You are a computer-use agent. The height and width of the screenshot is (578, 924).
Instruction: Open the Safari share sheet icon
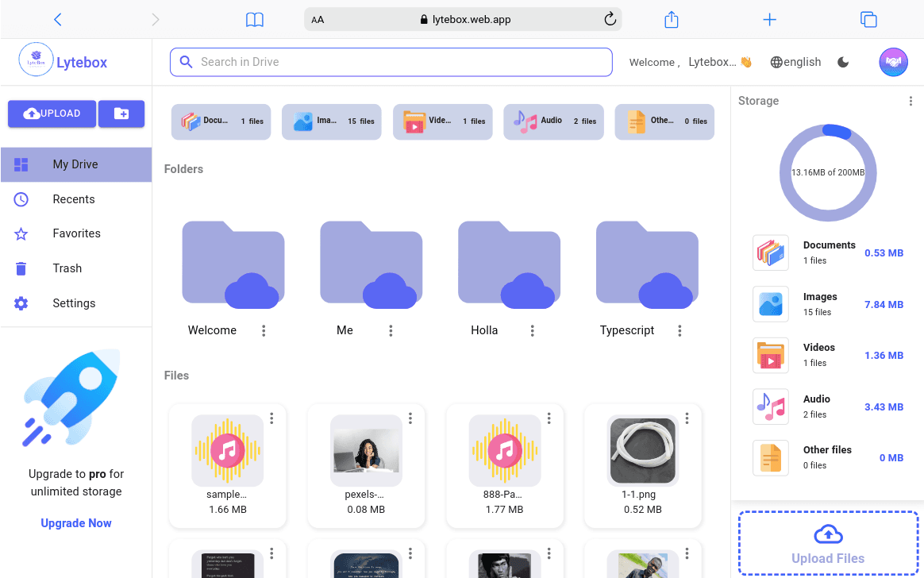(x=671, y=18)
